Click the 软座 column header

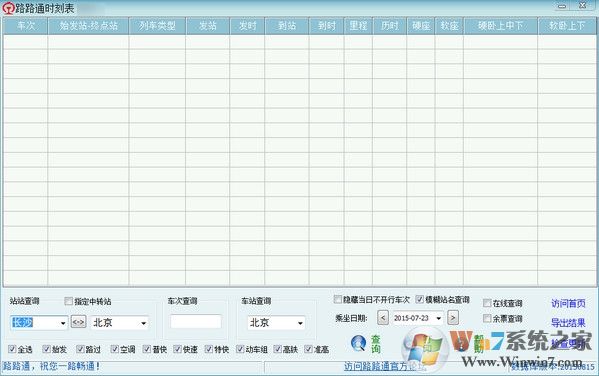pos(449,26)
